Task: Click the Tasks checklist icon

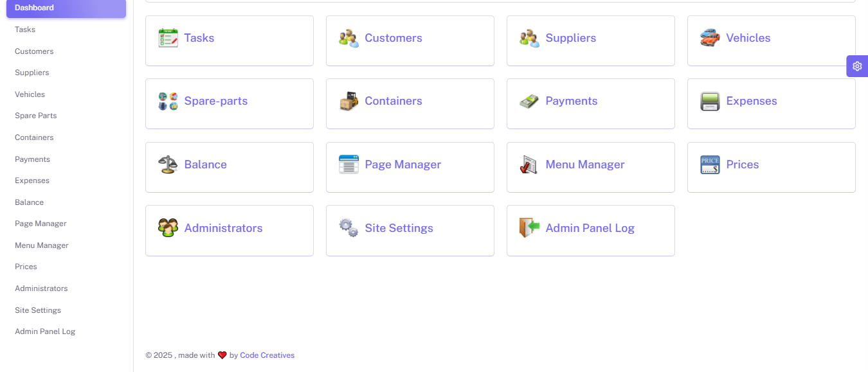Action: tap(168, 38)
